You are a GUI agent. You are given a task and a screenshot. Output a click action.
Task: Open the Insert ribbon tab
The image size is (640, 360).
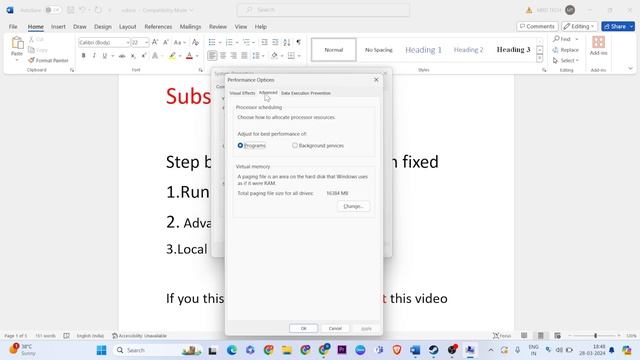(58, 27)
